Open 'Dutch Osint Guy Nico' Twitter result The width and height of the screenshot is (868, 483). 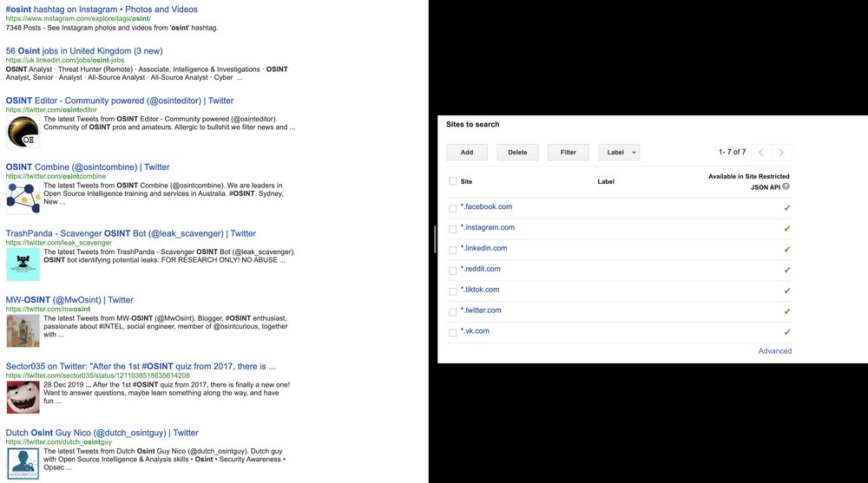[102, 433]
